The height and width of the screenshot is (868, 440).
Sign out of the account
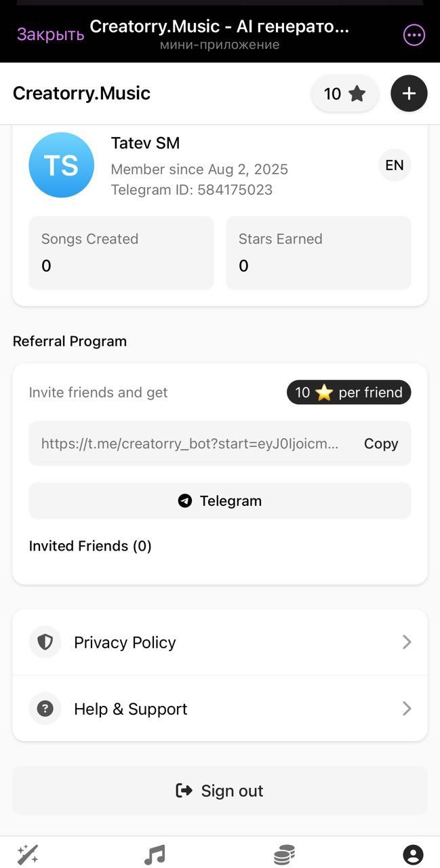pyautogui.click(x=220, y=790)
